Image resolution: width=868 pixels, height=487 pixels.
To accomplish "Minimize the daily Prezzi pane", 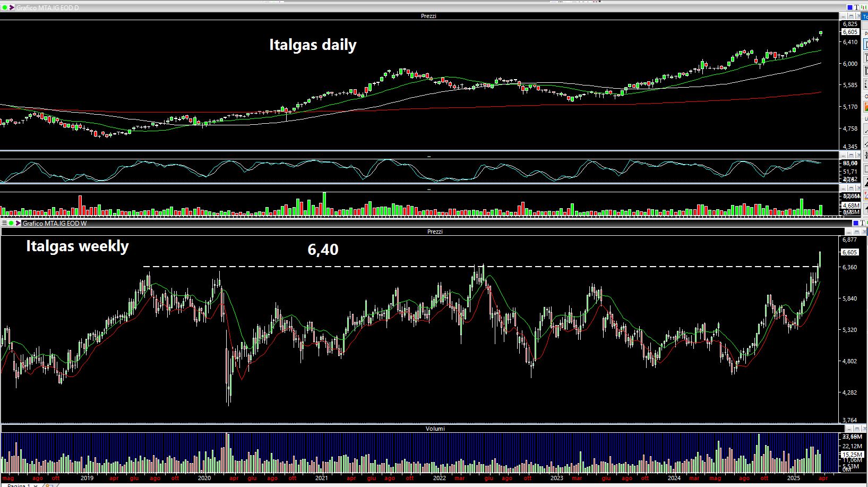I will [x=843, y=16].
